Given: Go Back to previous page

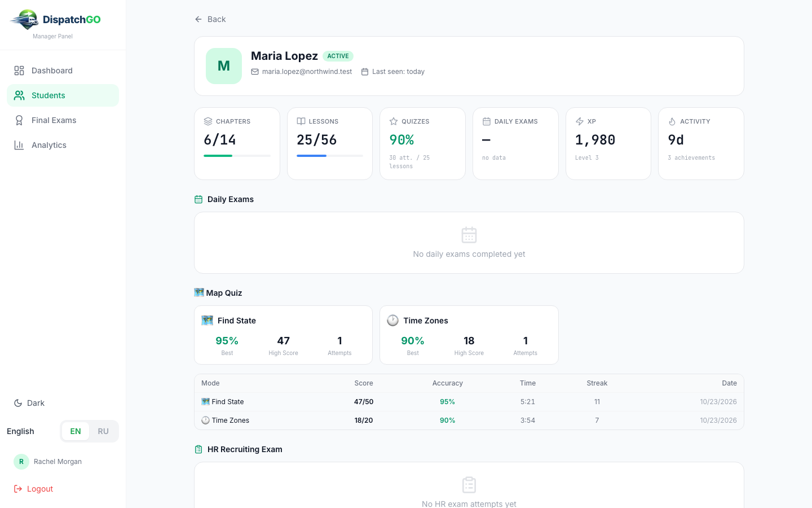Looking at the screenshot, I should pos(210,19).
